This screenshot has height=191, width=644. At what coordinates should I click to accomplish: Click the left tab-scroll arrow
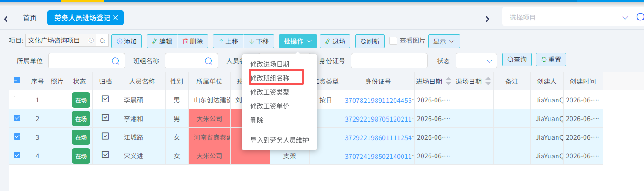pos(6,19)
